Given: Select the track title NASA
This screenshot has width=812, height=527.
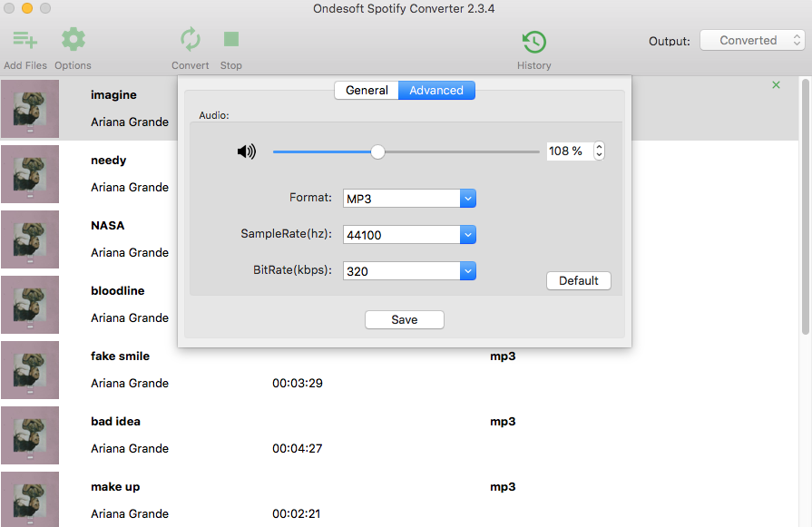Looking at the screenshot, I should tap(108, 225).
